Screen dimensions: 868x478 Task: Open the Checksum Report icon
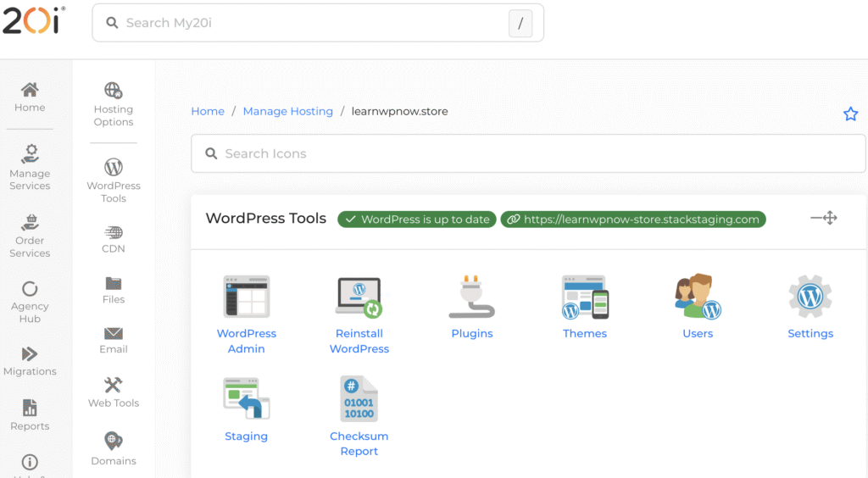[x=359, y=399]
